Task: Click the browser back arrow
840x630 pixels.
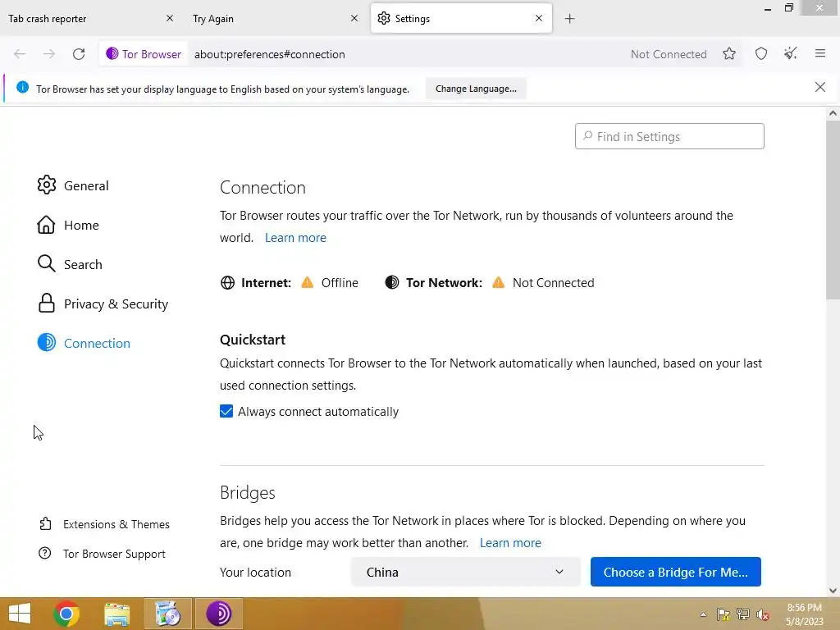Action: click(x=20, y=54)
